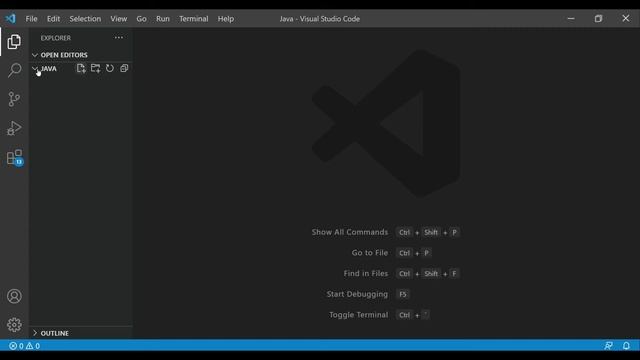Open the Extensions view
Viewport: 640px width, 360px height.
pyautogui.click(x=15, y=158)
